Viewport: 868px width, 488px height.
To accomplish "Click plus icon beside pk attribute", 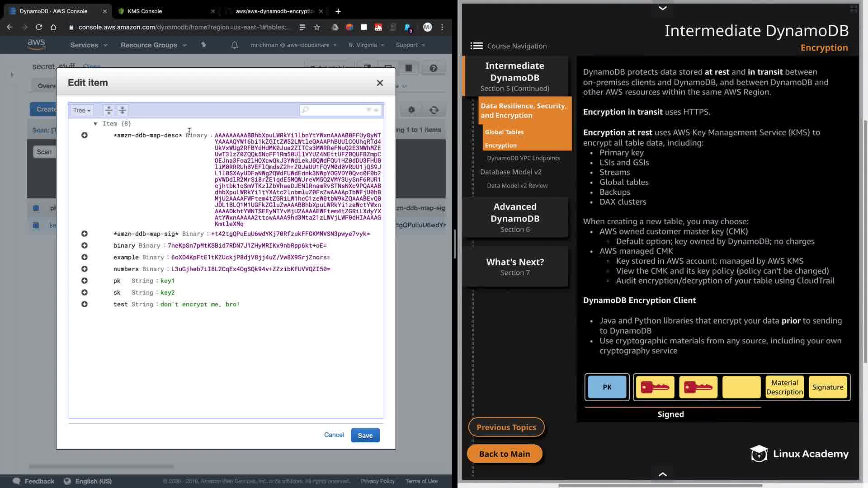I will click(85, 281).
